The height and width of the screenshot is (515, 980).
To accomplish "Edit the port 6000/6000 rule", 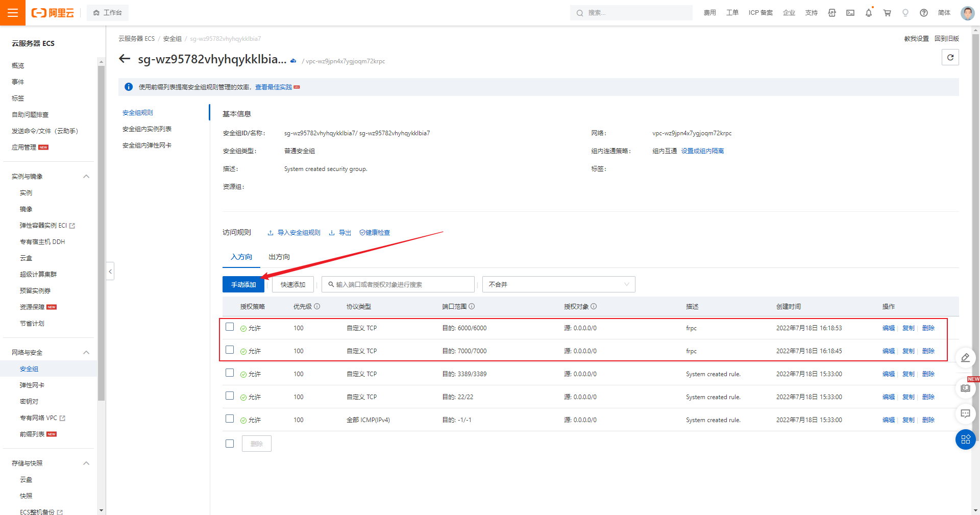I will [x=889, y=328].
